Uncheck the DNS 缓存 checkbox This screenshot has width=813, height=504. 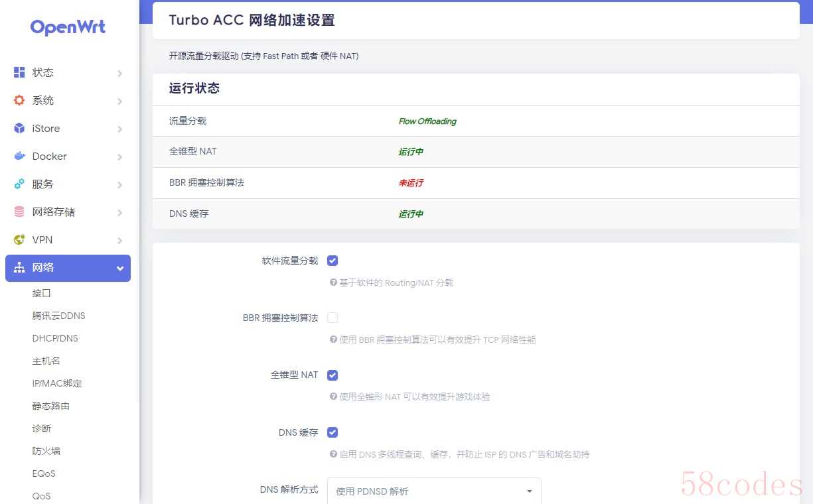point(333,432)
